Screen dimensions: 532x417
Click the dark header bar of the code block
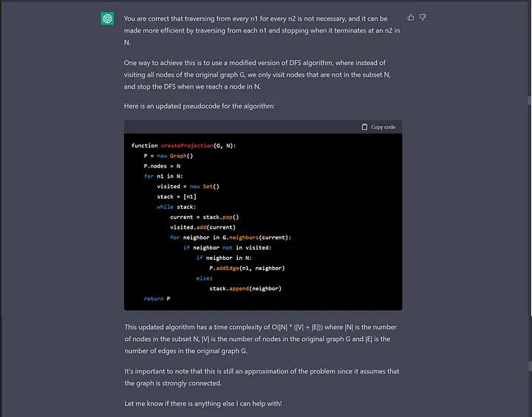263,127
